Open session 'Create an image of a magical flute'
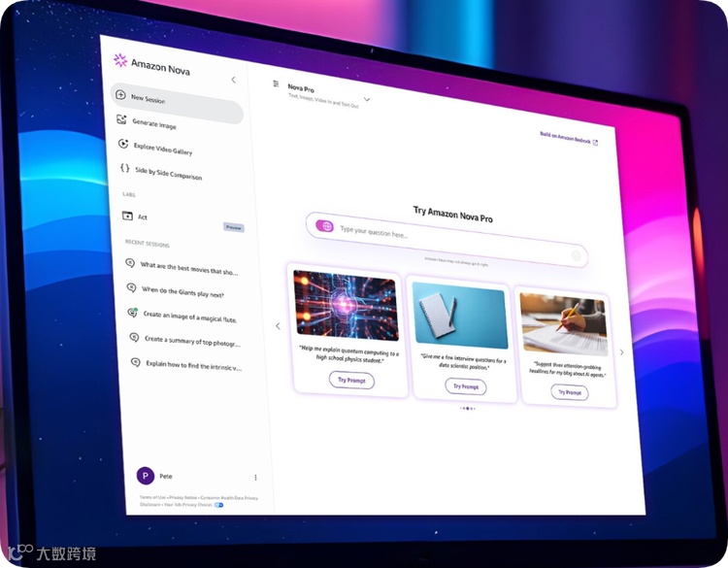728x568 pixels. point(190,317)
